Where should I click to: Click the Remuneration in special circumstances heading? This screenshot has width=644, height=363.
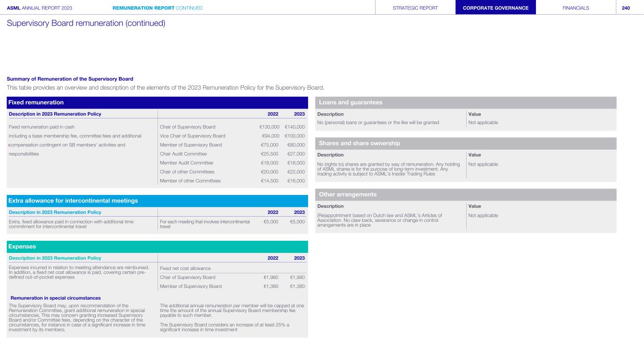coord(56,298)
